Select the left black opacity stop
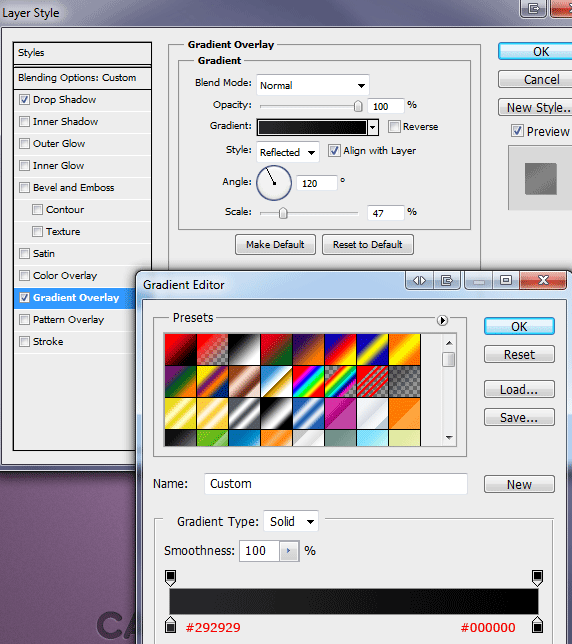This screenshot has width=572, height=644. [170, 577]
